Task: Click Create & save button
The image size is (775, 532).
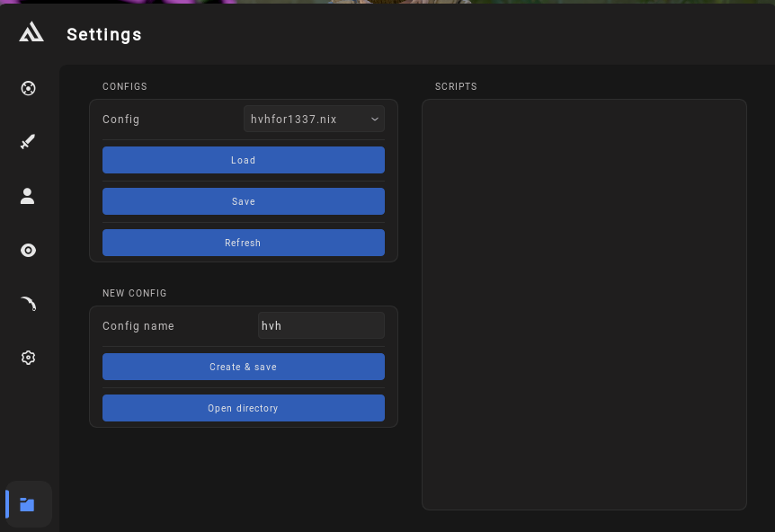Action: (x=243, y=367)
